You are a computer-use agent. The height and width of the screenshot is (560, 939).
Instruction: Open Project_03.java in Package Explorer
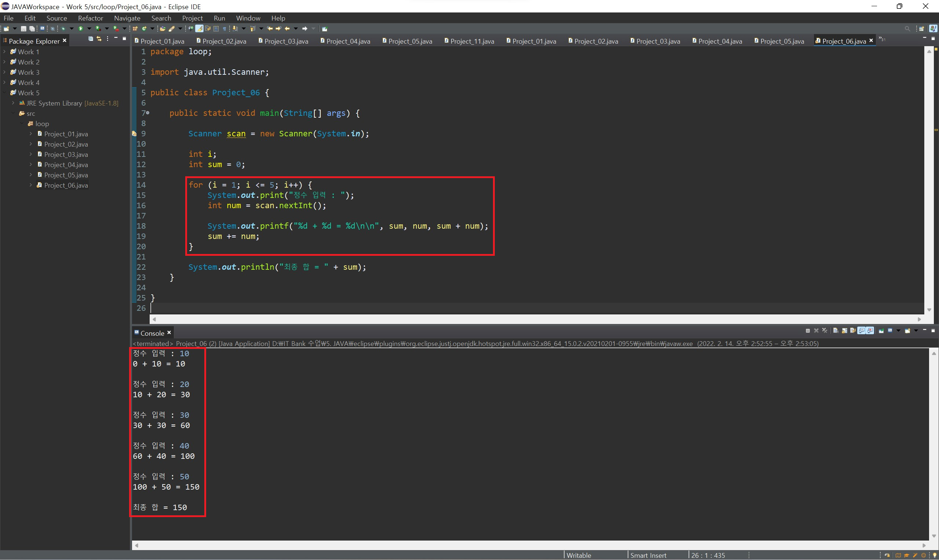[66, 154]
